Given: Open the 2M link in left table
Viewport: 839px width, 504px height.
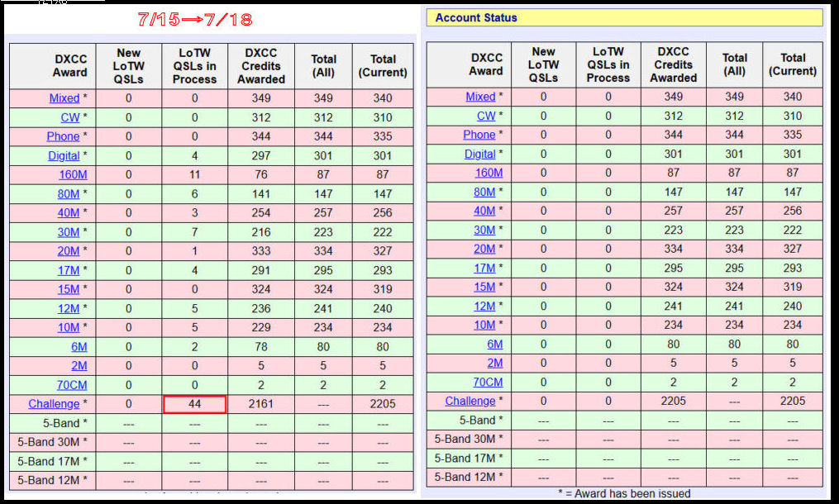Looking at the screenshot, I should pyautogui.click(x=79, y=366).
